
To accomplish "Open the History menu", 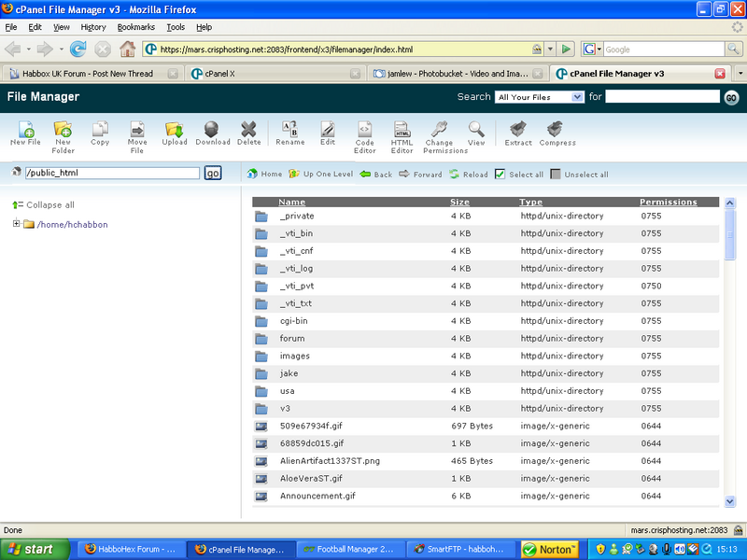I will (x=92, y=27).
